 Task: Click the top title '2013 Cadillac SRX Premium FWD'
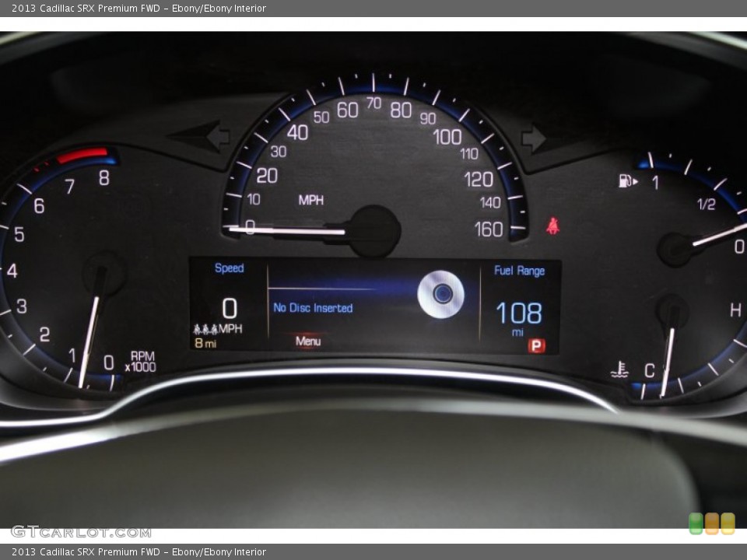click(86, 8)
